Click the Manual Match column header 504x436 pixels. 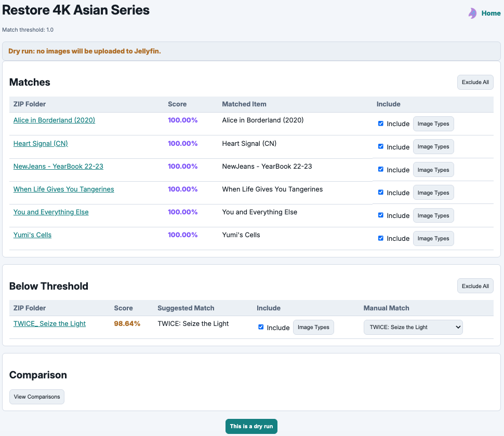[x=386, y=308]
